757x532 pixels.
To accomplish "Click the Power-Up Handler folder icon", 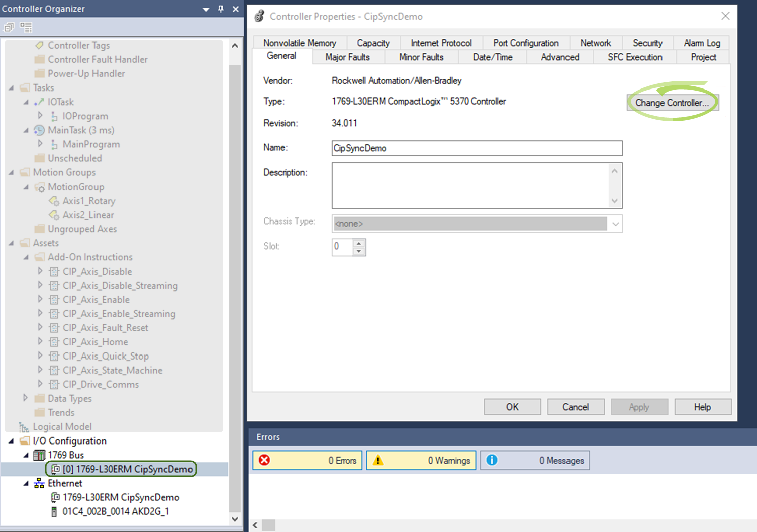I will [x=39, y=73].
